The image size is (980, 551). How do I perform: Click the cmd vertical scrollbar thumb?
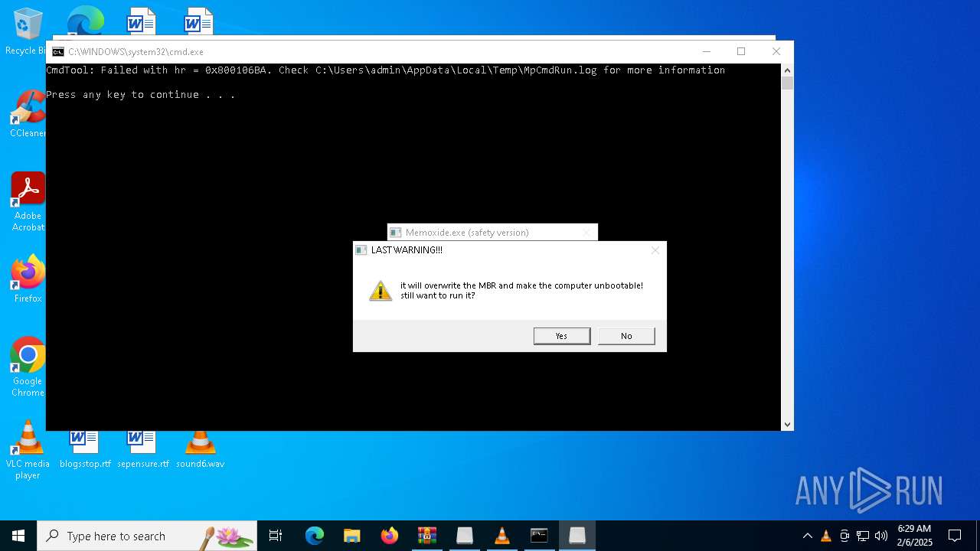pyautogui.click(x=787, y=83)
